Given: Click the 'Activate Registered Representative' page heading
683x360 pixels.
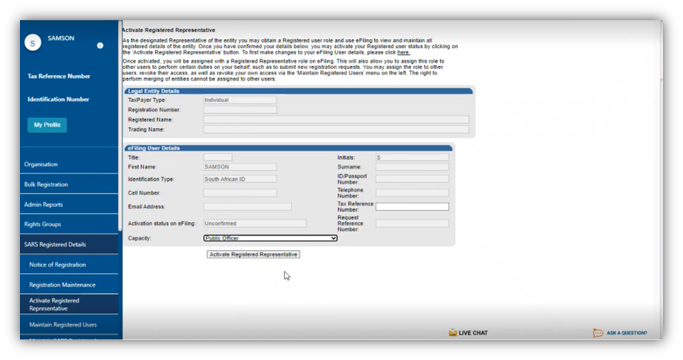Looking at the screenshot, I should (x=169, y=30).
